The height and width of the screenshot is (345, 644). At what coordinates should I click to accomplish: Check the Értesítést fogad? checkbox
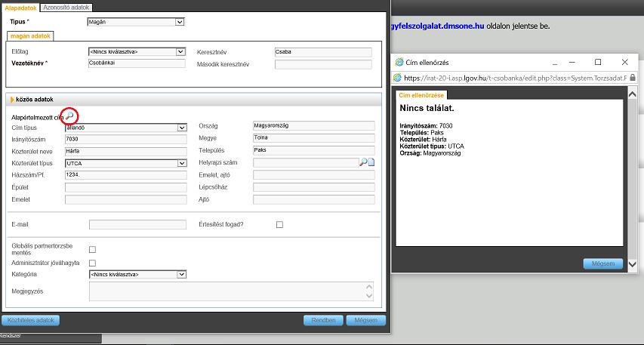(x=279, y=225)
